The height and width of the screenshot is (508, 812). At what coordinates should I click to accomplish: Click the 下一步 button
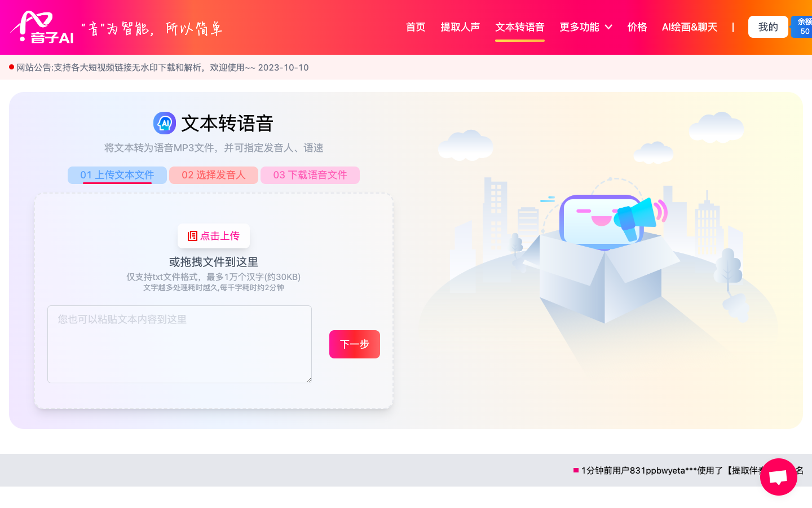[355, 344]
